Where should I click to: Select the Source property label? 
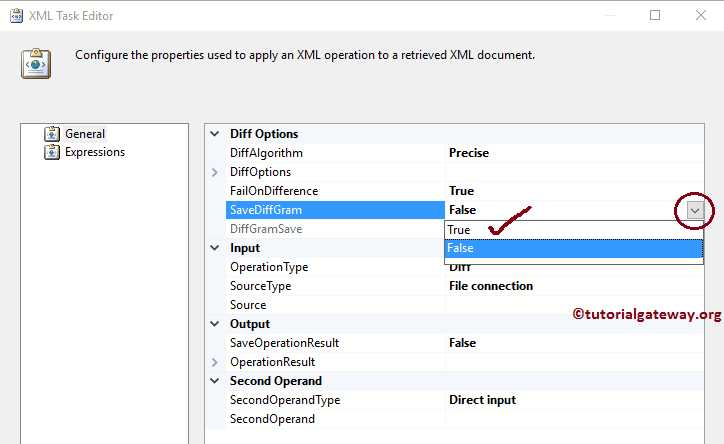click(x=248, y=305)
